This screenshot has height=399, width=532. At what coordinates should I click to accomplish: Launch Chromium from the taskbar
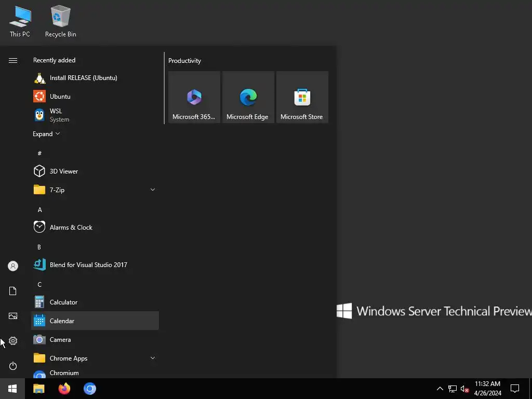(90, 389)
